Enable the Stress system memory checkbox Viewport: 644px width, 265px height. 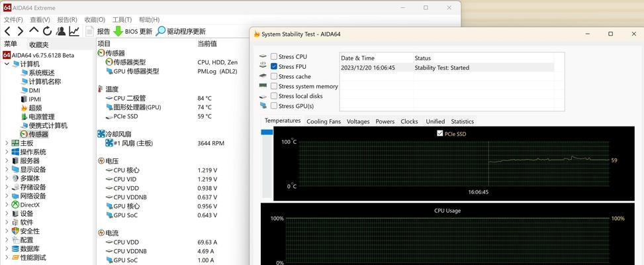pos(274,86)
